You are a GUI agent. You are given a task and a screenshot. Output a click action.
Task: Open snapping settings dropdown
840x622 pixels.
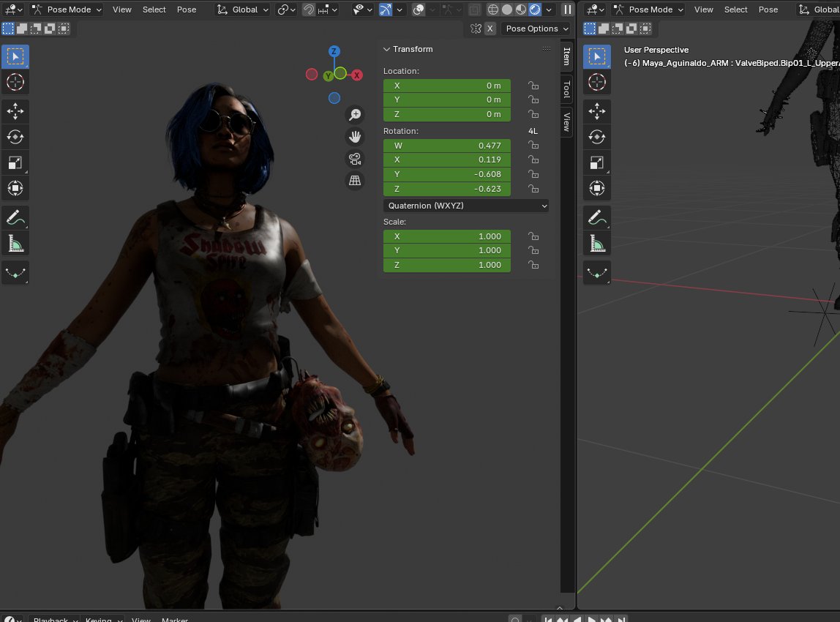point(328,10)
